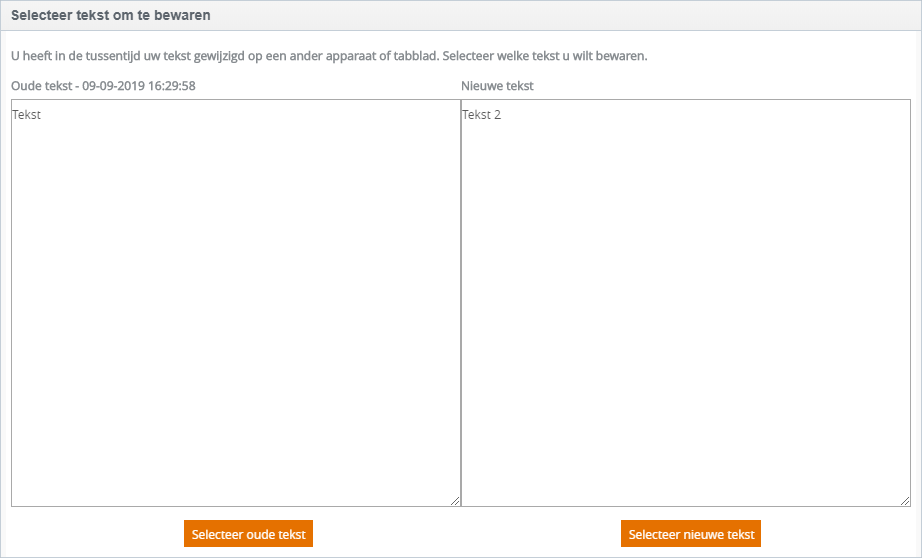Click empty header bar right of the title
This screenshot has width=922, height=558.
(x=564, y=15)
